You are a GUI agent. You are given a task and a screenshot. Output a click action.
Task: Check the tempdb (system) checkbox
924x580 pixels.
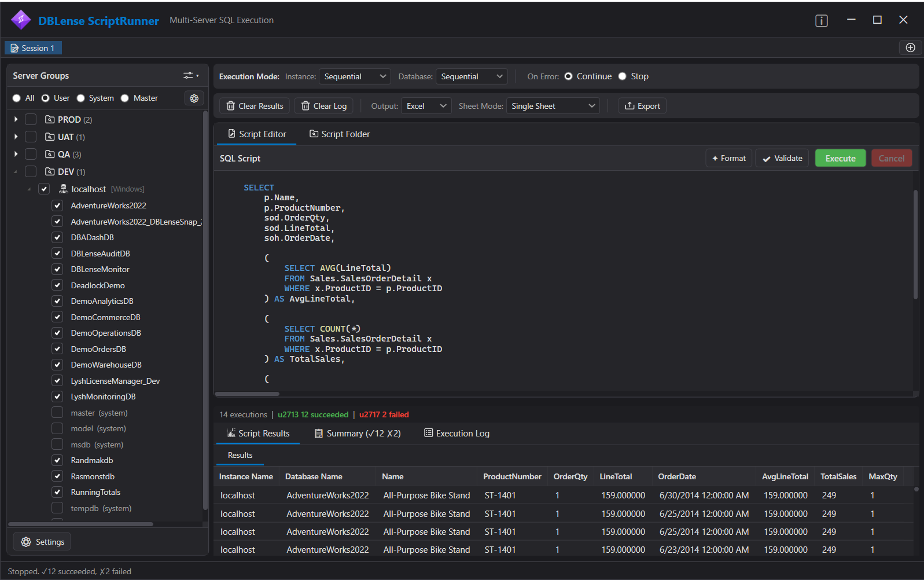(x=57, y=508)
